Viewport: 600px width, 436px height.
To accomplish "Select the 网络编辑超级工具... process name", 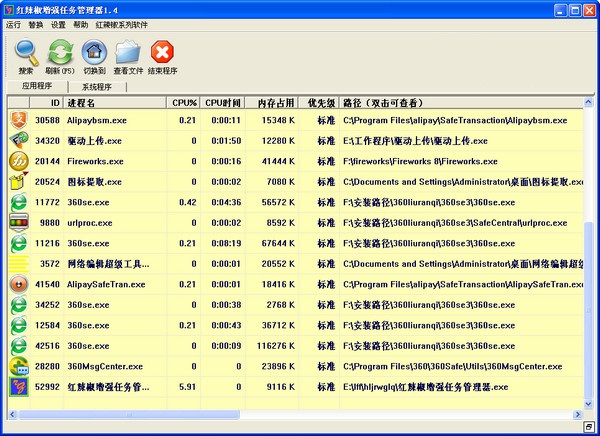I will coord(108,264).
